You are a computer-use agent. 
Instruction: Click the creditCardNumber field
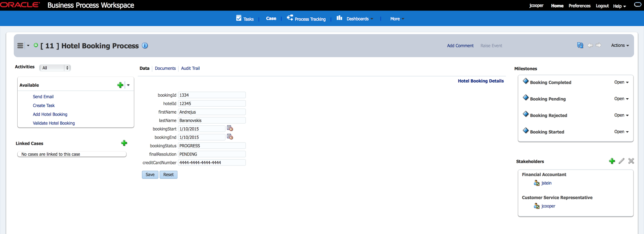pyautogui.click(x=212, y=163)
